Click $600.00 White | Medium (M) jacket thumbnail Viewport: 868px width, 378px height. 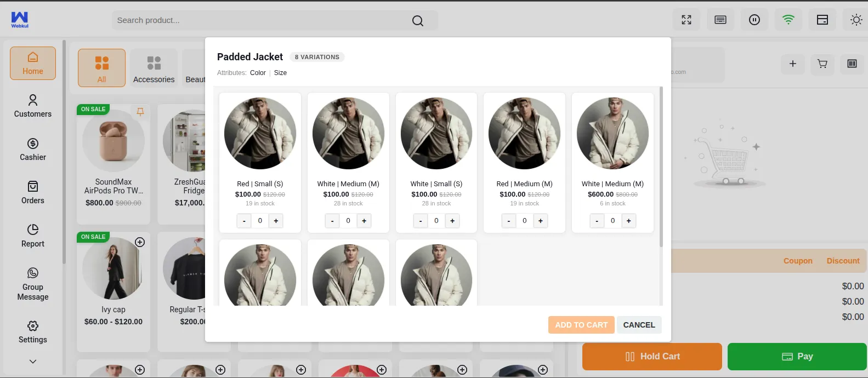click(x=612, y=133)
